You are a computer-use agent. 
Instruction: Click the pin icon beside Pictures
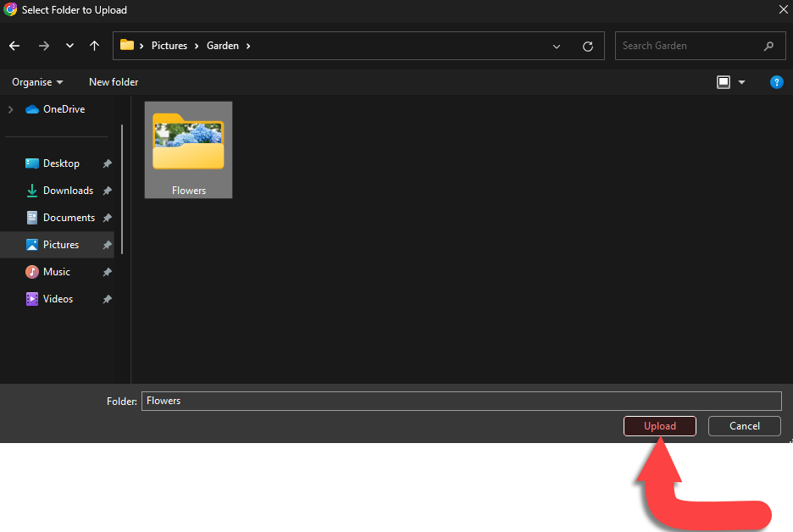[x=108, y=245]
